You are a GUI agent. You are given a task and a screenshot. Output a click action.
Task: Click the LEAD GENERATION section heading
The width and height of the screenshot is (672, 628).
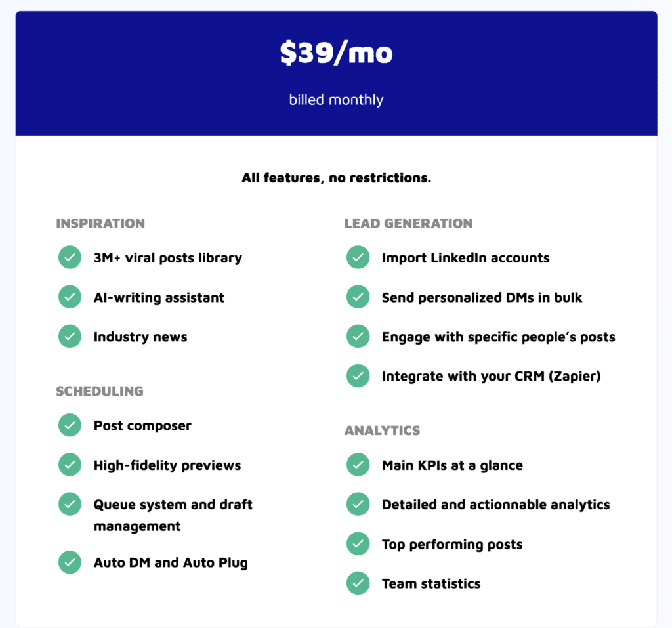[408, 223]
